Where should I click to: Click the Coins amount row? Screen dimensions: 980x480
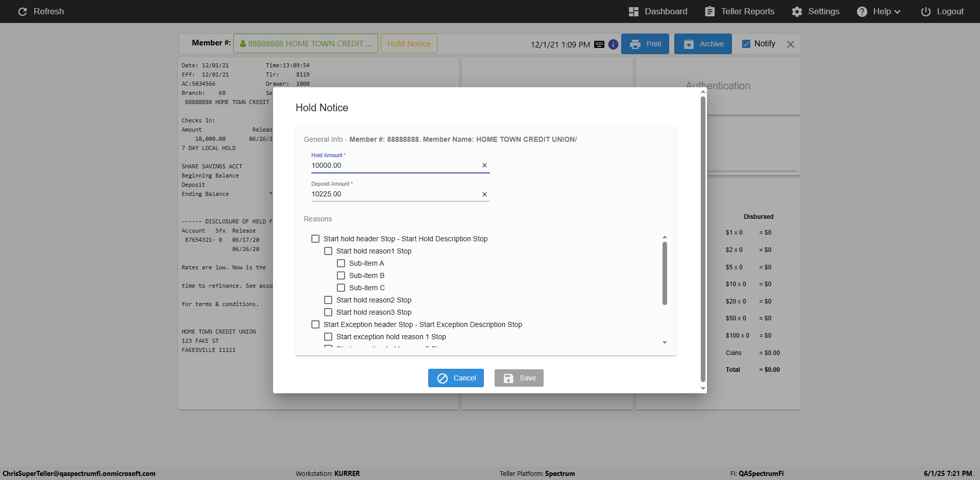[x=753, y=353]
